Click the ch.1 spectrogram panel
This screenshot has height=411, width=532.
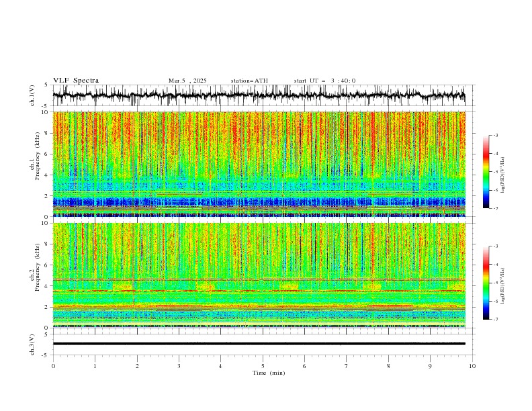[x=259, y=164]
